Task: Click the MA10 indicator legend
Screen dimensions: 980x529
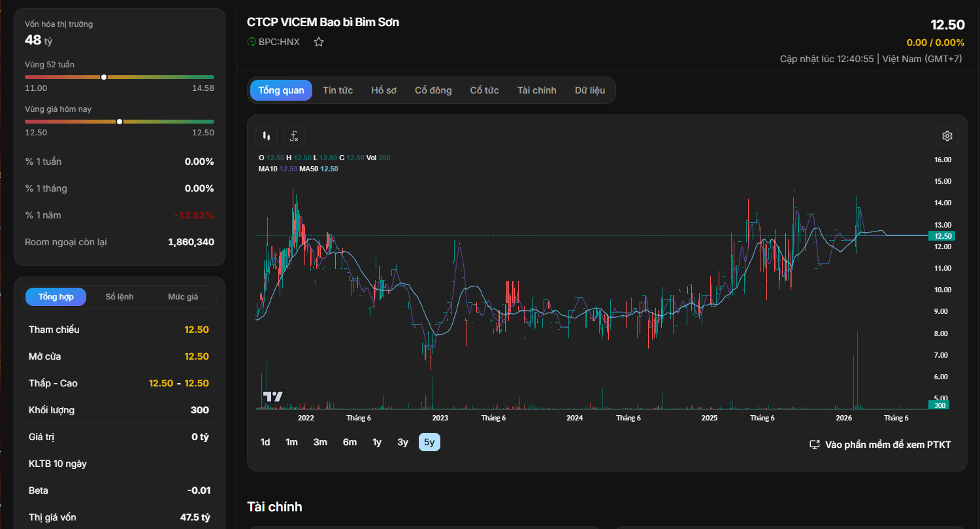Action: click(x=278, y=169)
